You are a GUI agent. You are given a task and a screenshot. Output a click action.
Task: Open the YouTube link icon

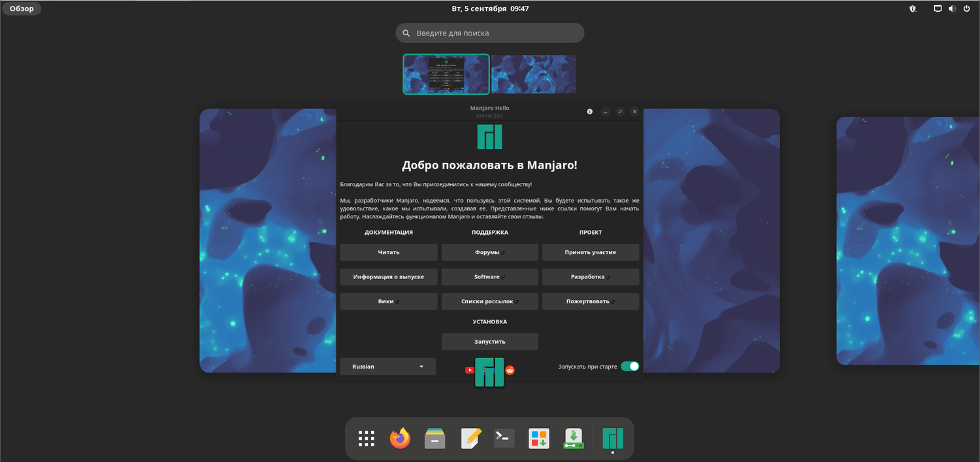469,370
